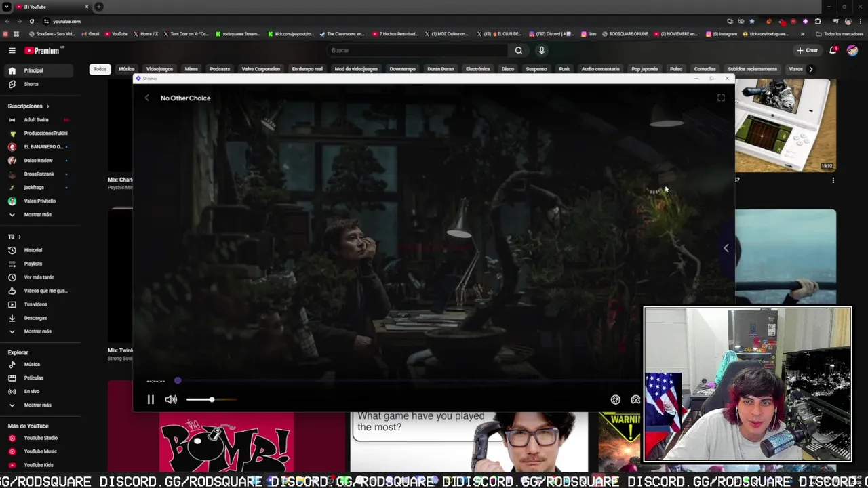Open YouTube hamburger guide menu
Viewport: 868px width, 488px height.
[x=12, y=50]
